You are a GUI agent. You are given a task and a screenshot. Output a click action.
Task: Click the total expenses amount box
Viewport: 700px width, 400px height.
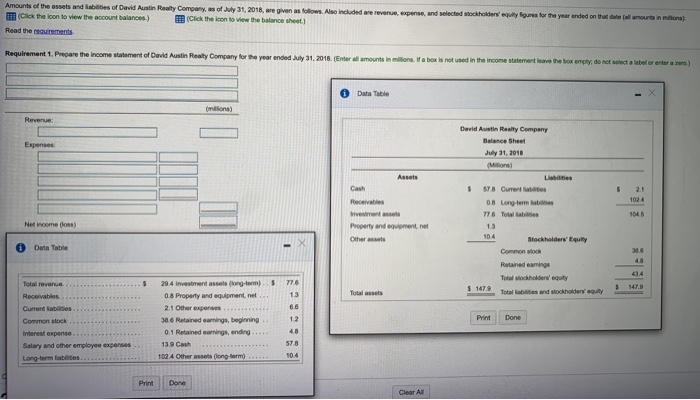coord(218,208)
